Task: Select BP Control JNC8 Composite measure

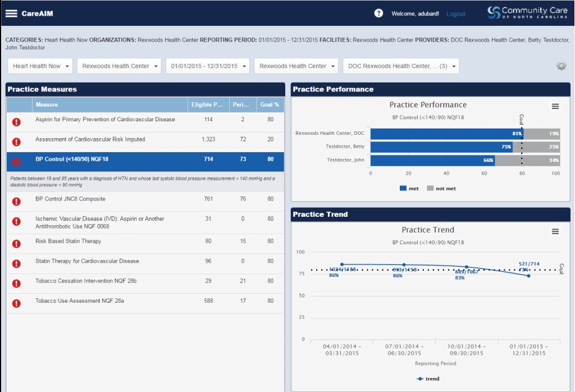Action: (145, 201)
